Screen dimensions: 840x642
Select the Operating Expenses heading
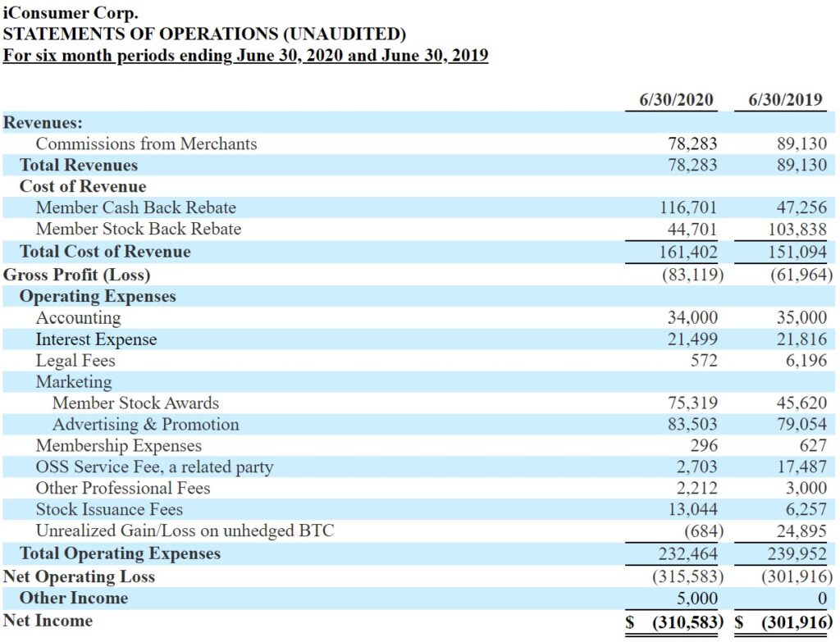pos(98,296)
